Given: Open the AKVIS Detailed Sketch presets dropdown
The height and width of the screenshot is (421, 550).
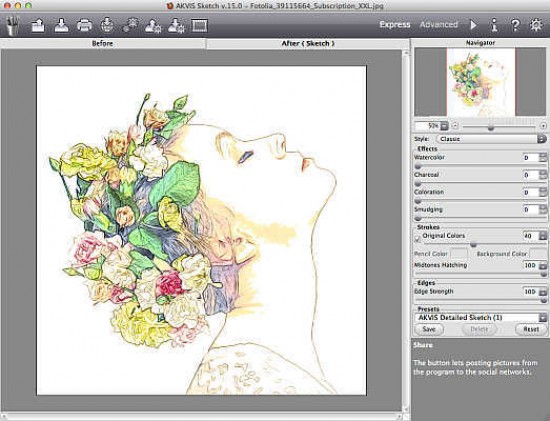Looking at the screenshot, I should pos(481,318).
